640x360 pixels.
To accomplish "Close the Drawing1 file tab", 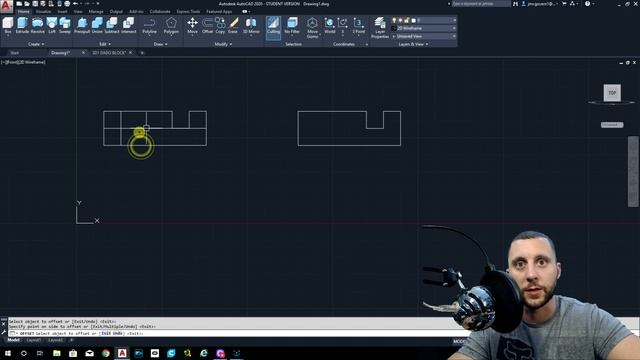I will point(83,53).
